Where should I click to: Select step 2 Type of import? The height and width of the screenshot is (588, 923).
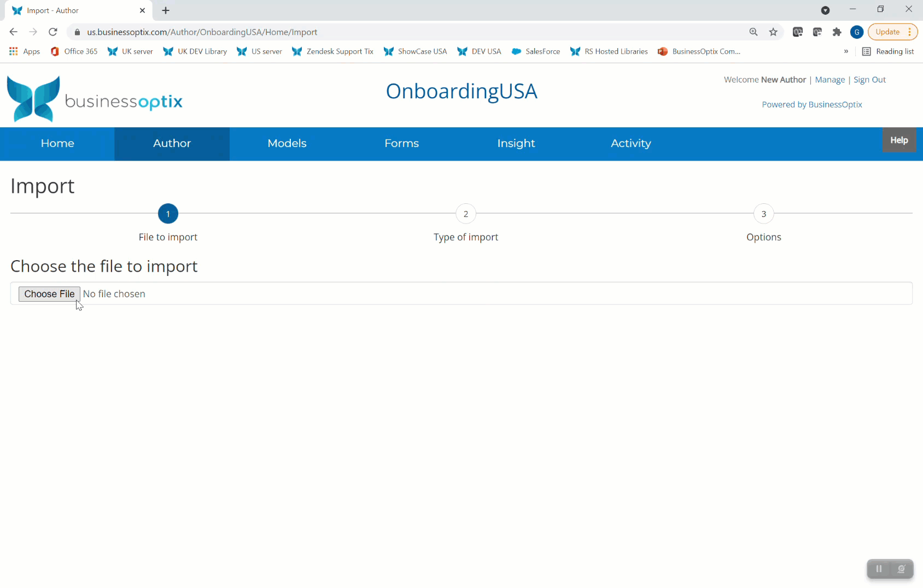click(x=465, y=214)
